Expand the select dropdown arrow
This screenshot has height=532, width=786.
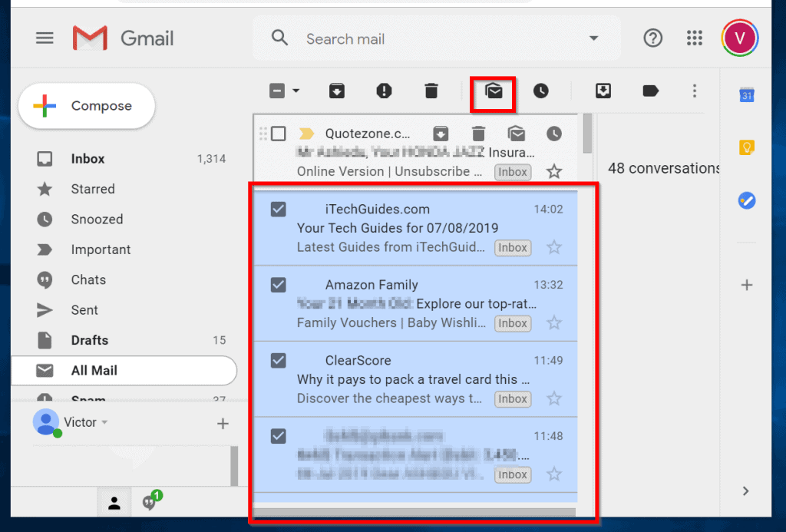click(296, 91)
